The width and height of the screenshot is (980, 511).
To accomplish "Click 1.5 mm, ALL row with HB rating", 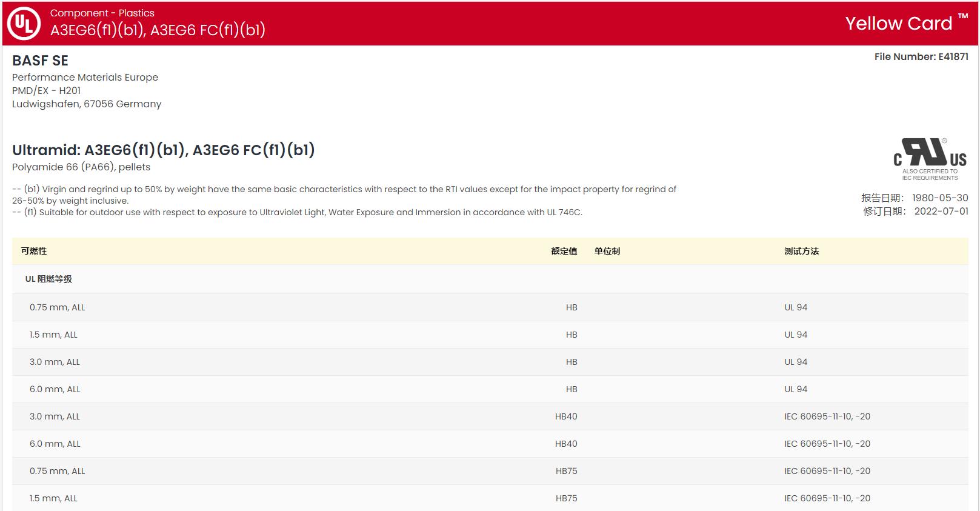I will click(490, 335).
